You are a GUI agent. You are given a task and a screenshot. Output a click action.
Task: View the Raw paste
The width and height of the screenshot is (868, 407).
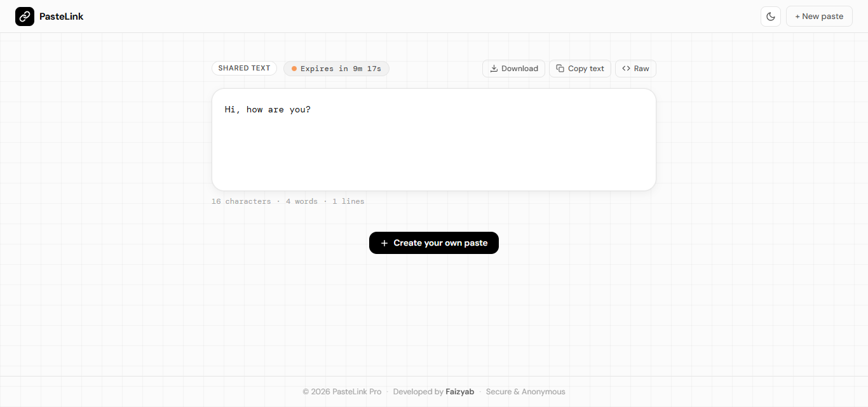tap(635, 69)
